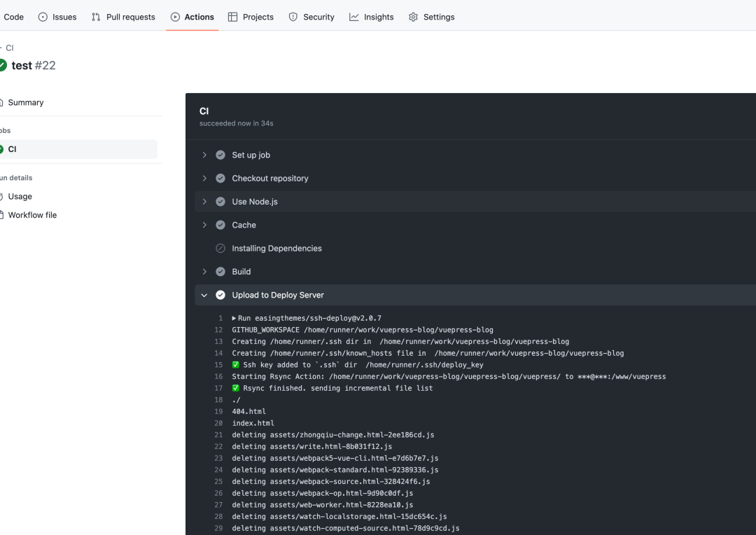Click the Projects table icon

[233, 17]
